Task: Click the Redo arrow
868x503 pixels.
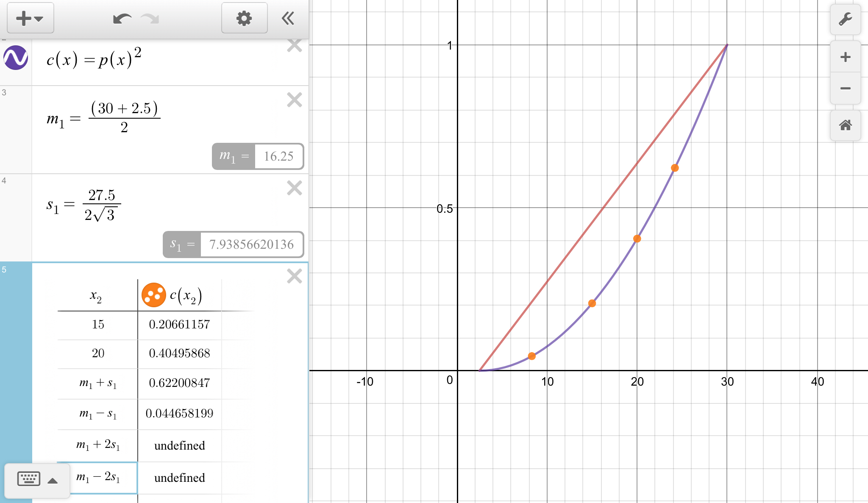Action: click(150, 19)
